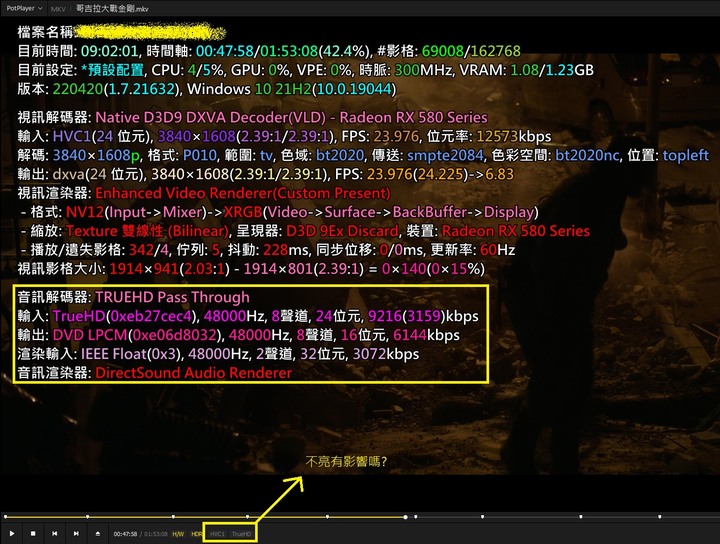The image size is (720, 544).
Task: Click the 'smpte2084' transfer value
Action: pyautogui.click(x=445, y=155)
